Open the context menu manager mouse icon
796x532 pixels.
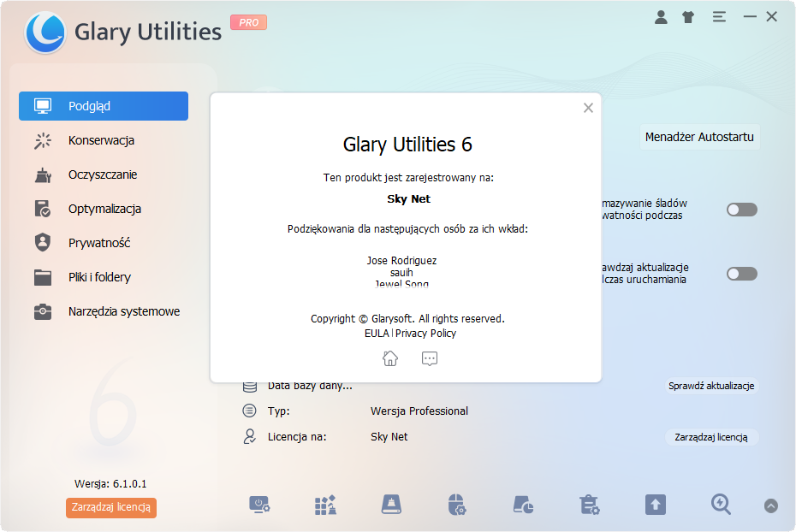457,505
